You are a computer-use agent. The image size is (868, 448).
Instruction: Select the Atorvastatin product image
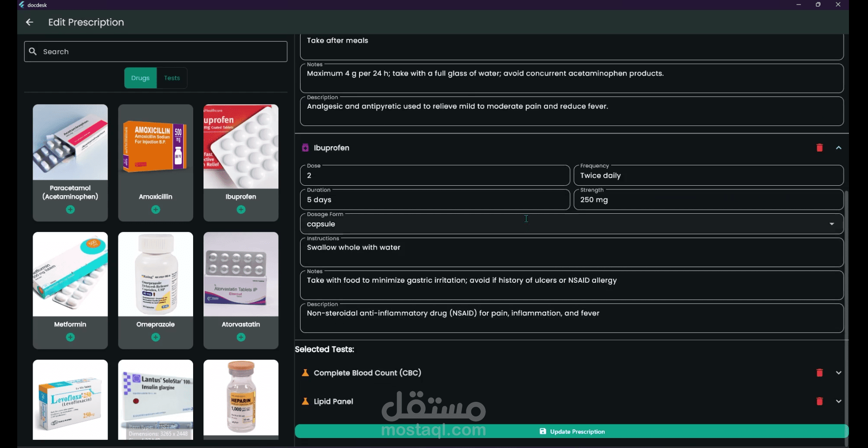pos(241,274)
